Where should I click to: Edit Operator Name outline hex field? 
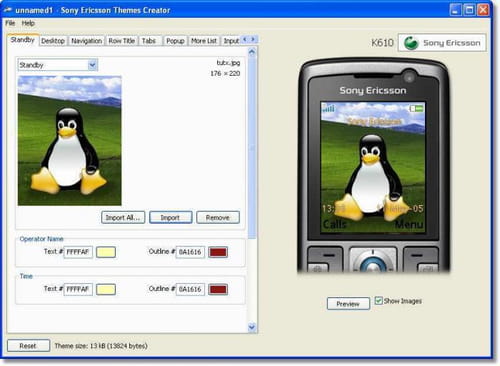click(x=190, y=252)
